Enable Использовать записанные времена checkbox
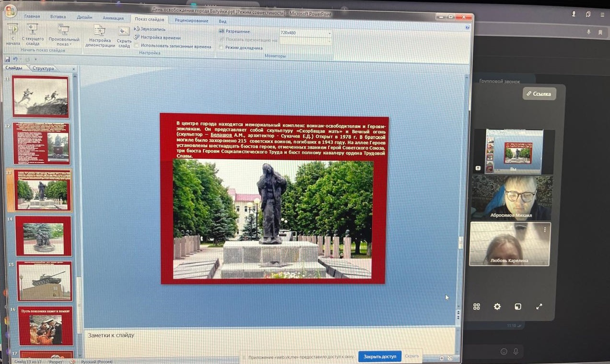Screen dimensions: 610x364 (x=136, y=47)
